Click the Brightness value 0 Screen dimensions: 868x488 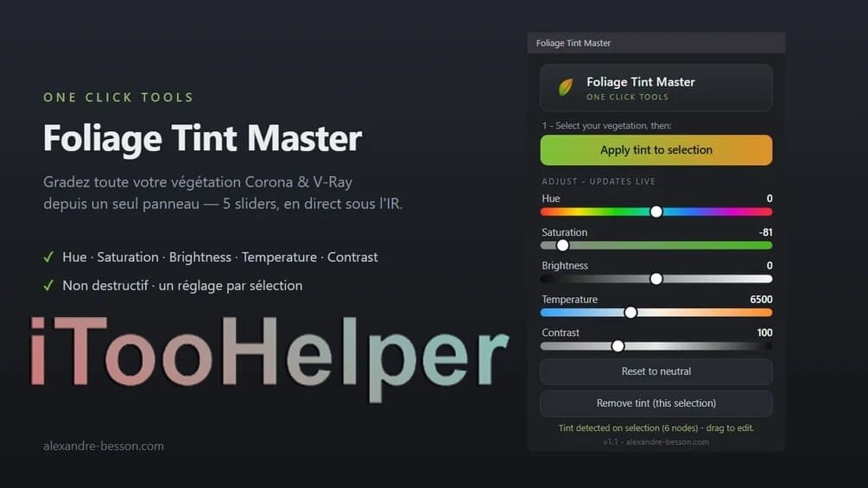point(770,265)
